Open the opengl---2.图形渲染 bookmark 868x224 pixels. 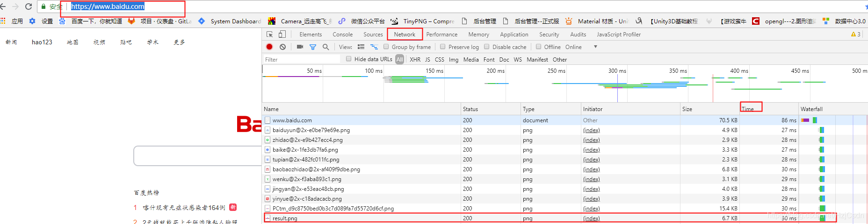(x=784, y=21)
